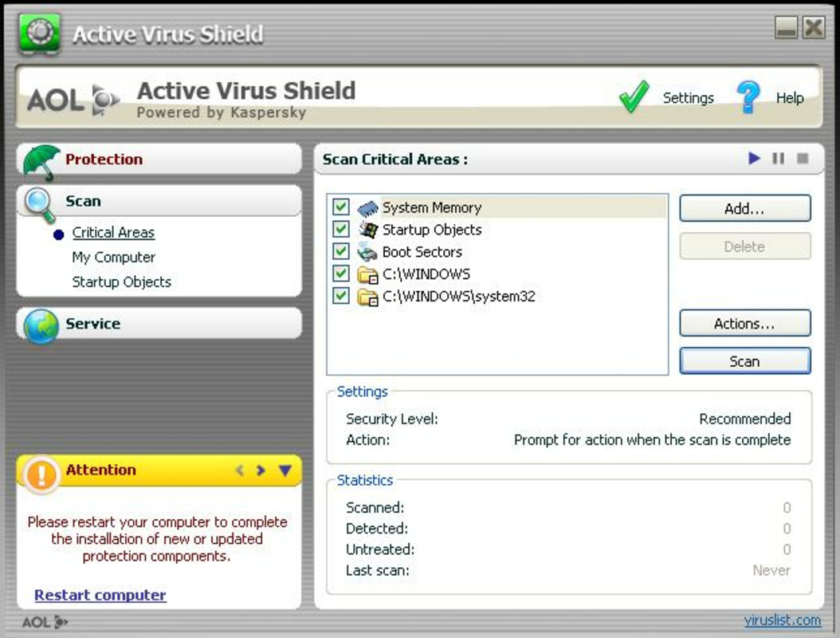The image size is (840, 638).
Task: Select the C:\WINDOWS\system32 row text
Action: [x=458, y=297]
